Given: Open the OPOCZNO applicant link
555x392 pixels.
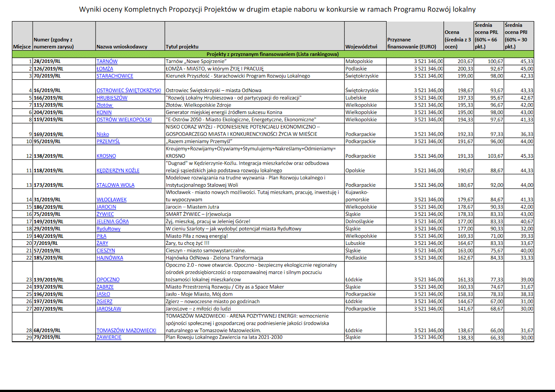Looking at the screenshot, I should (108, 279).
